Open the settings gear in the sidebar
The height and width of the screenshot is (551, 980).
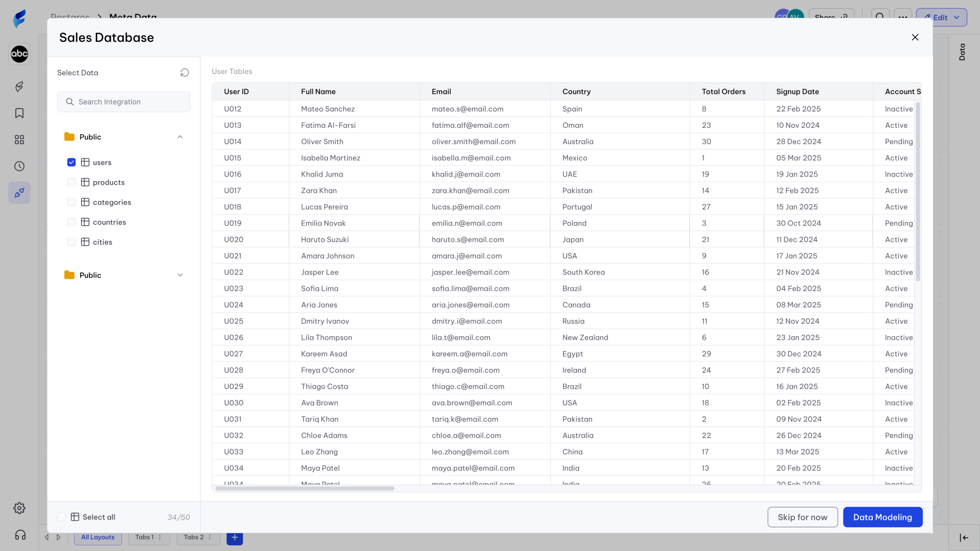[20, 508]
